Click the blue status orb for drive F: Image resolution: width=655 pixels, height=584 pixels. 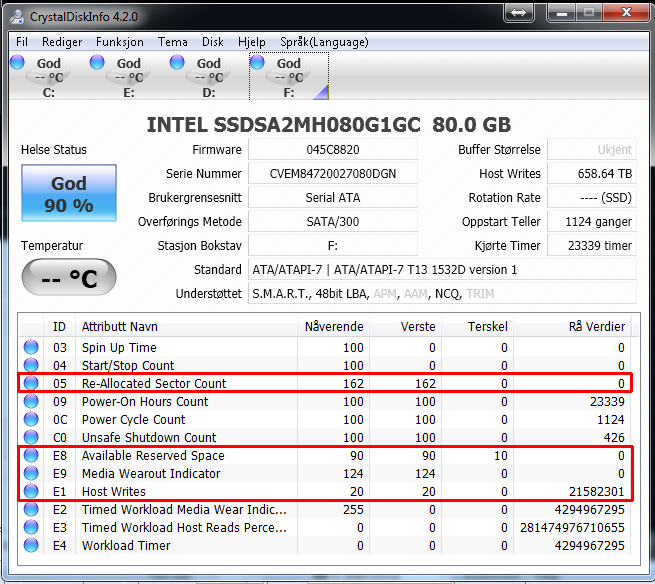coord(257,62)
